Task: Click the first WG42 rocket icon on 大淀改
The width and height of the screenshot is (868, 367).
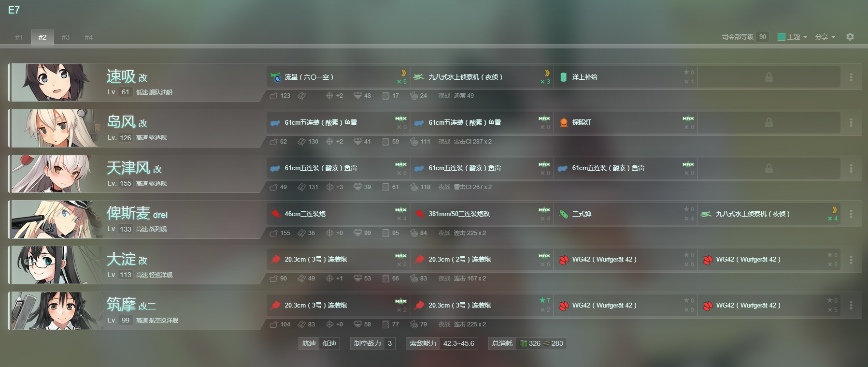Action: coord(563,260)
